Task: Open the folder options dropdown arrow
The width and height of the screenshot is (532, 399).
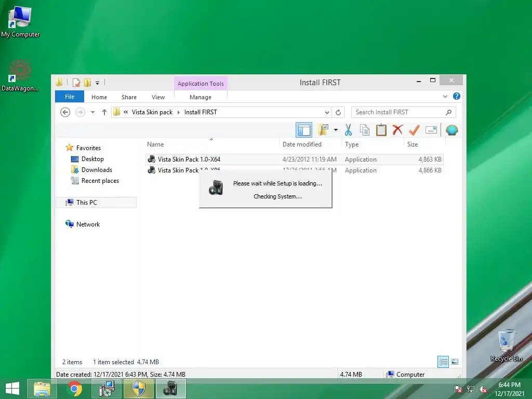Action: (336, 130)
